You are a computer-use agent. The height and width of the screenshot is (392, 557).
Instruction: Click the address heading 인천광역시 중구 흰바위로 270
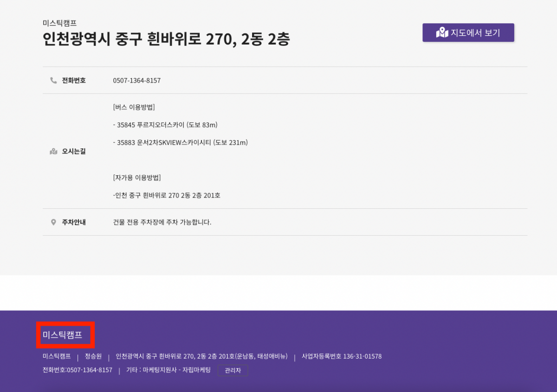point(166,39)
